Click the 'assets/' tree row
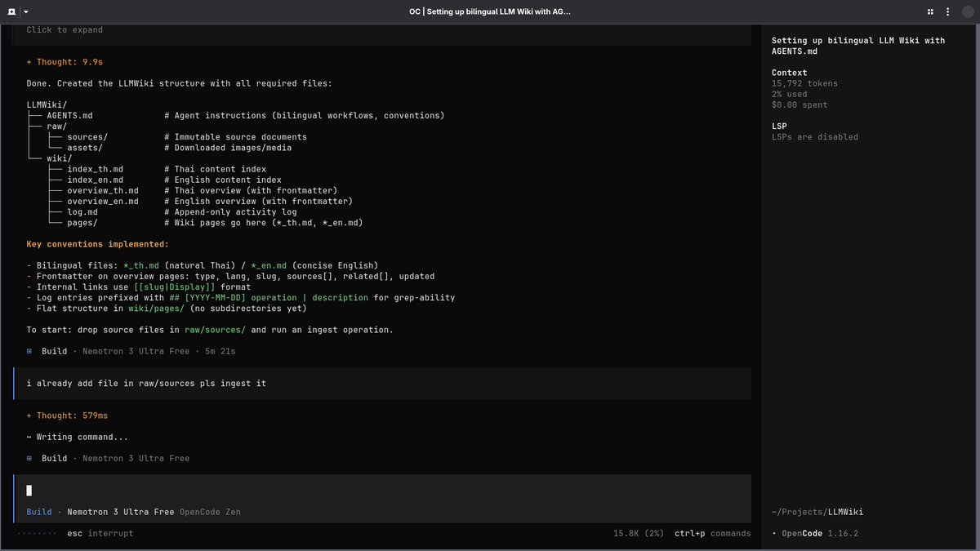This screenshot has height=551, width=980. click(85, 148)
